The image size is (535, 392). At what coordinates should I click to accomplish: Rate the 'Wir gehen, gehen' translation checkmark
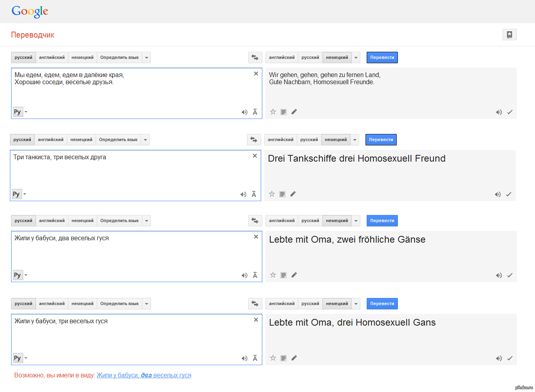click(x=510, y=112)
